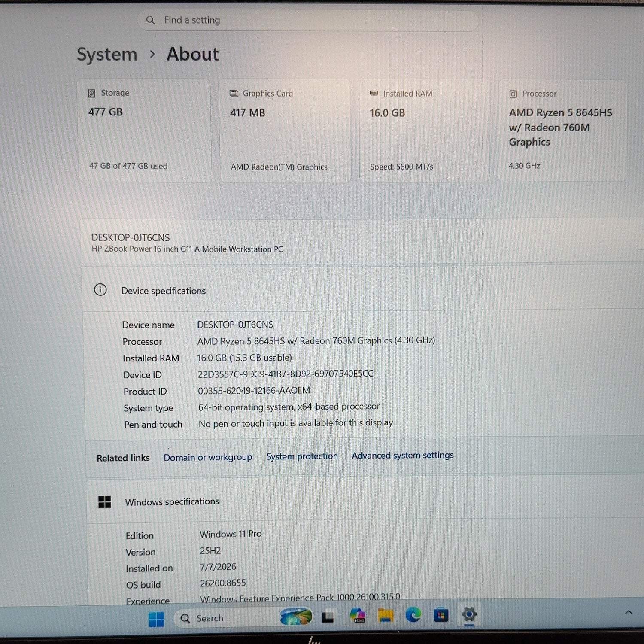Select the 16.0 GB (15.3 GB usable) value
The image size is (644, 644).
(245, 358)
